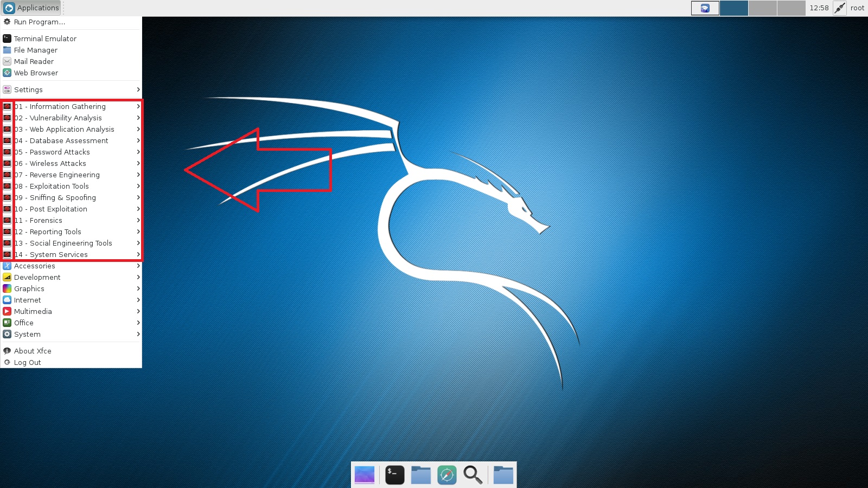Image resolution: width=868 pixels, height=488 pixels.
Task: Open 03 - Web Application Analysis menu entry
Action: [x=71, y=129]
